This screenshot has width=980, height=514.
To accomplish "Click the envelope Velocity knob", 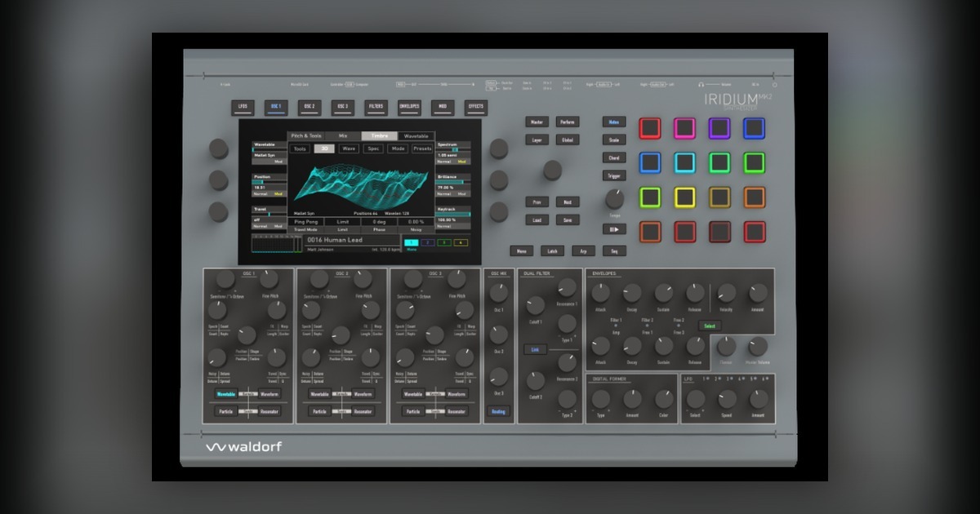I will 726,293.
